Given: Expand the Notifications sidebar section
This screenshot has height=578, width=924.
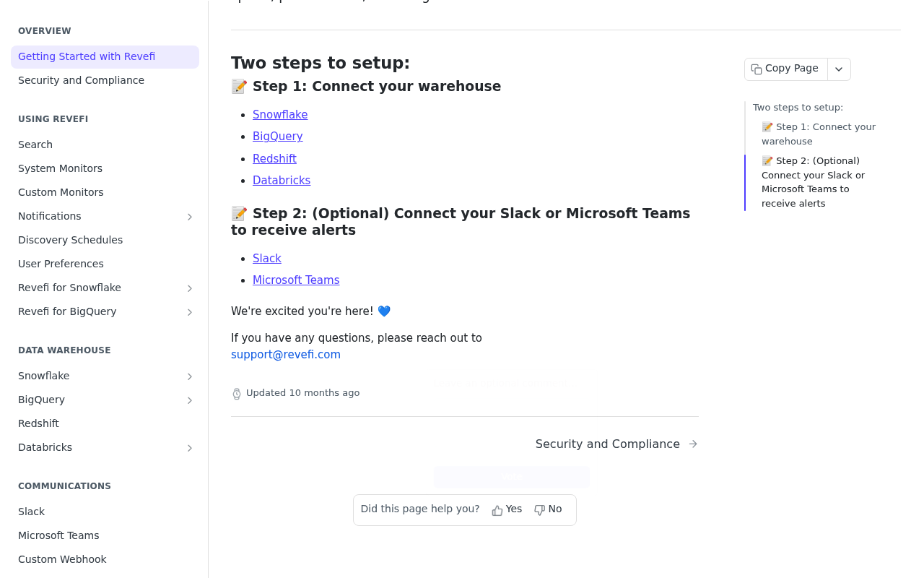Looking at the screenshot, I should coord(190,217).
